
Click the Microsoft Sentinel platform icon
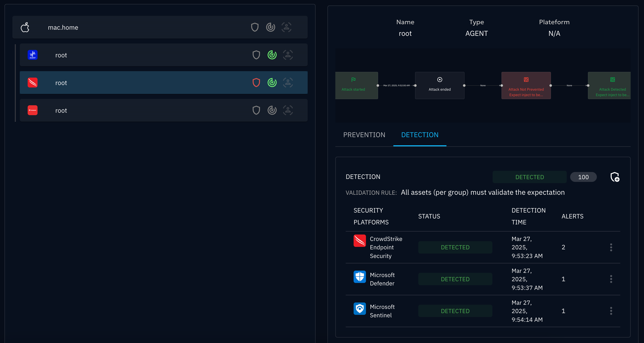click(360, 308)
